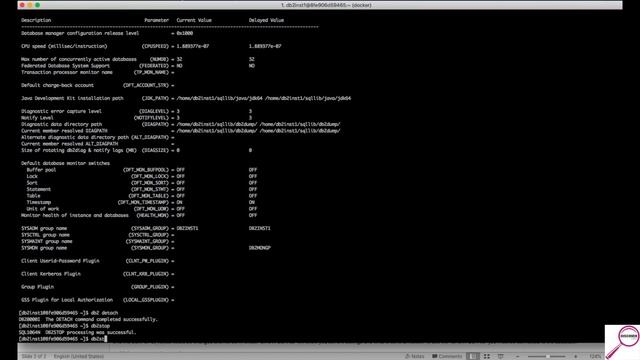Click the (ALT_DIAGPATH) parameter text
This screenshot has height=360, width=640.
150,137
